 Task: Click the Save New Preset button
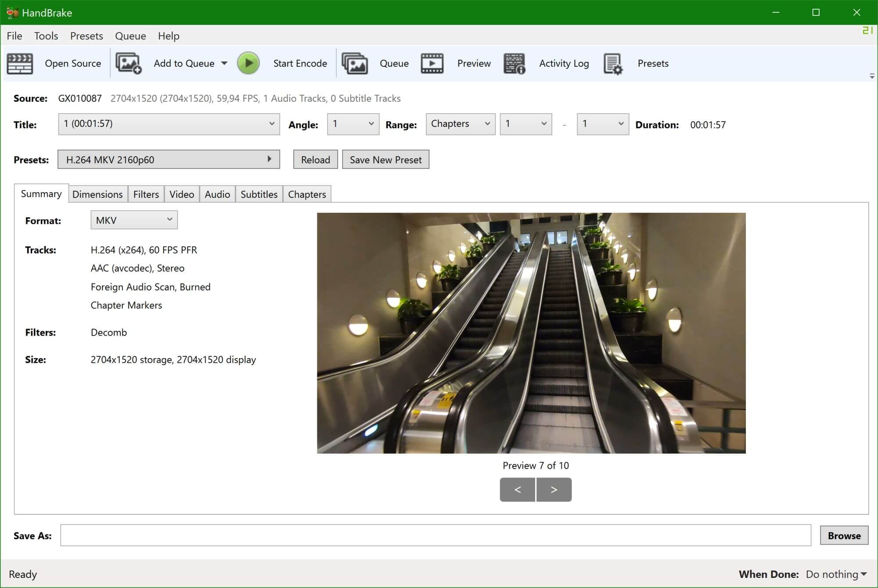click(x=385, y=160)
